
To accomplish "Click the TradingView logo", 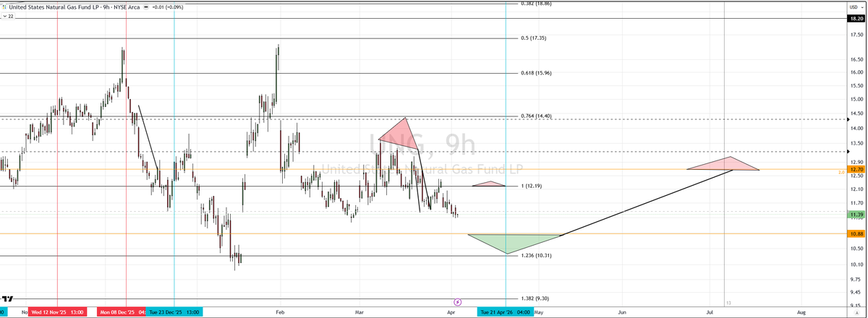I will (x=7, y=298).
